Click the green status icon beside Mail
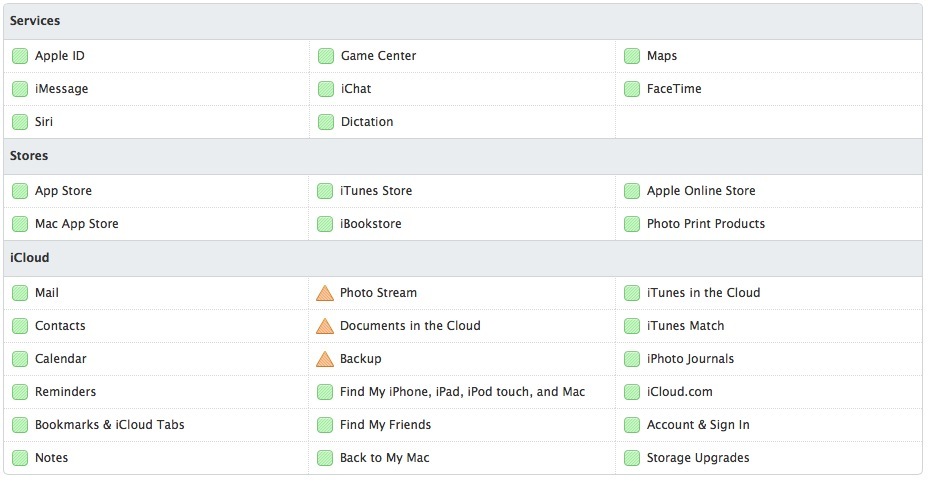Viewport: 929px width, 484px height. (20, 293)
